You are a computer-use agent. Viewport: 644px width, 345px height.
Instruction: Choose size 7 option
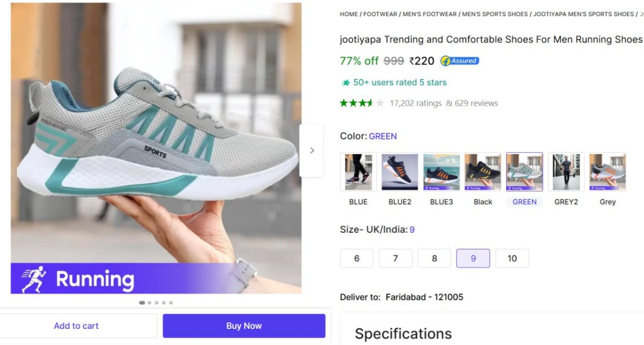(396, 258)
